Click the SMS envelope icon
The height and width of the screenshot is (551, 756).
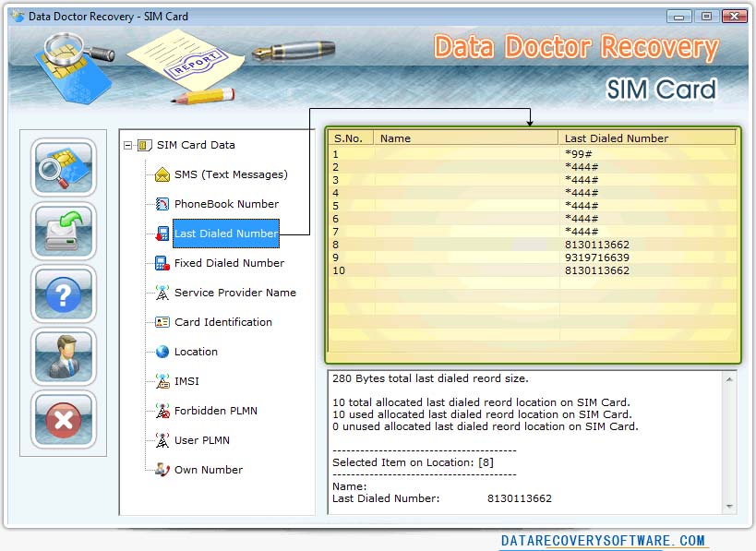[162, 174]
